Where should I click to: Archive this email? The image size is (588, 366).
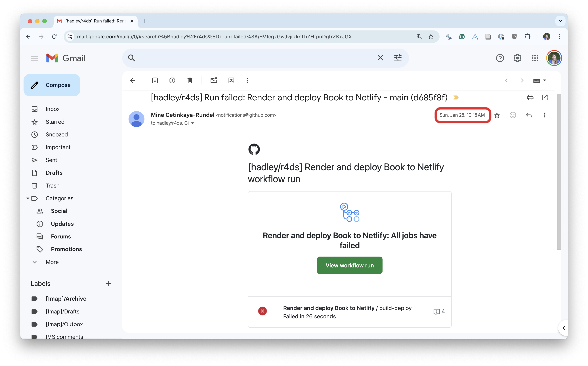click(x=155, y=80)
